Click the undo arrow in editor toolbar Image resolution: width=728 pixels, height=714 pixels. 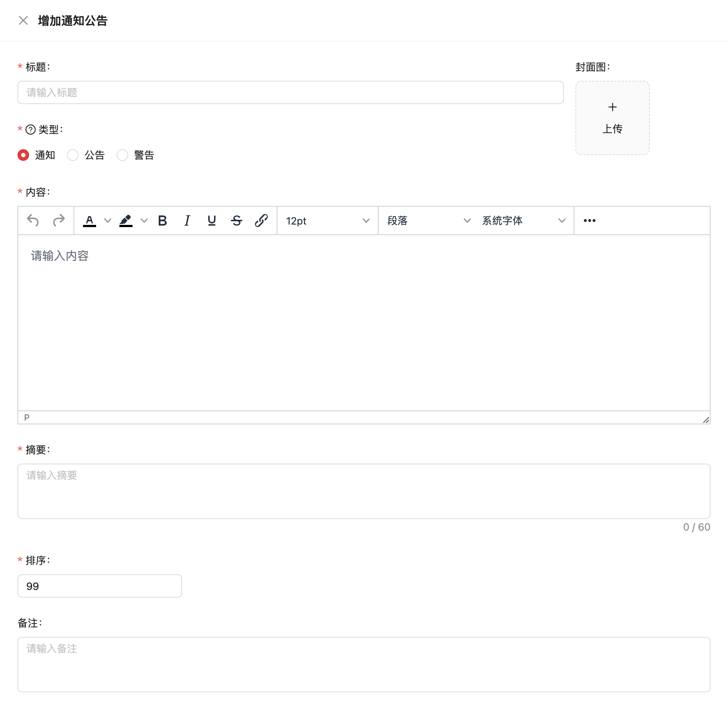coord(33,221)
